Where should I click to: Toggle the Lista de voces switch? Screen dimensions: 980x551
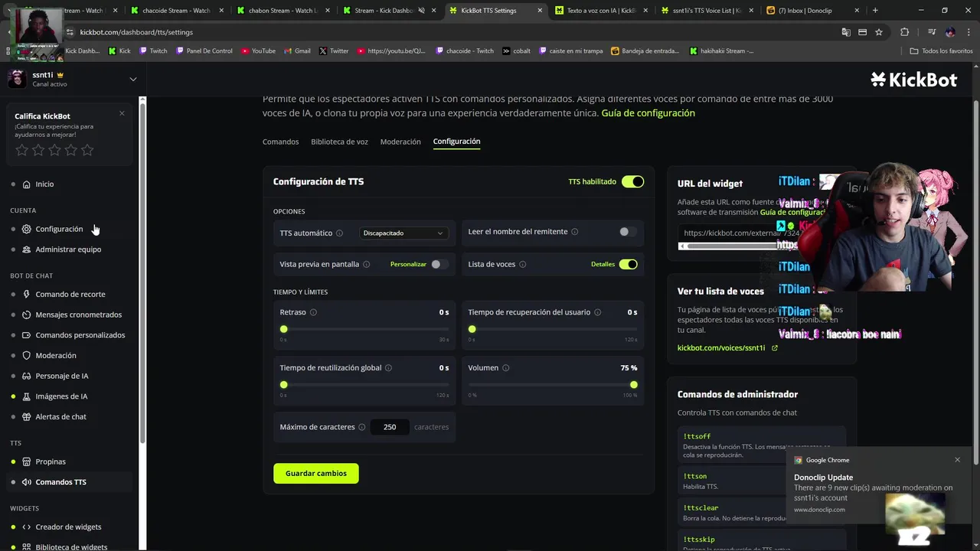(628, 264)
